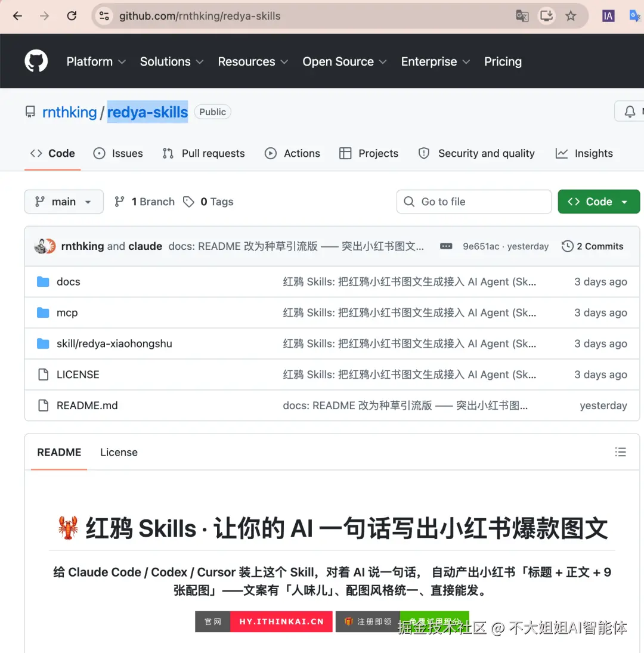The height and width of the screenshot is (653, 644).
Task: Open the LICENSE file
Action: pyautogui.click(x=78, y=375)
